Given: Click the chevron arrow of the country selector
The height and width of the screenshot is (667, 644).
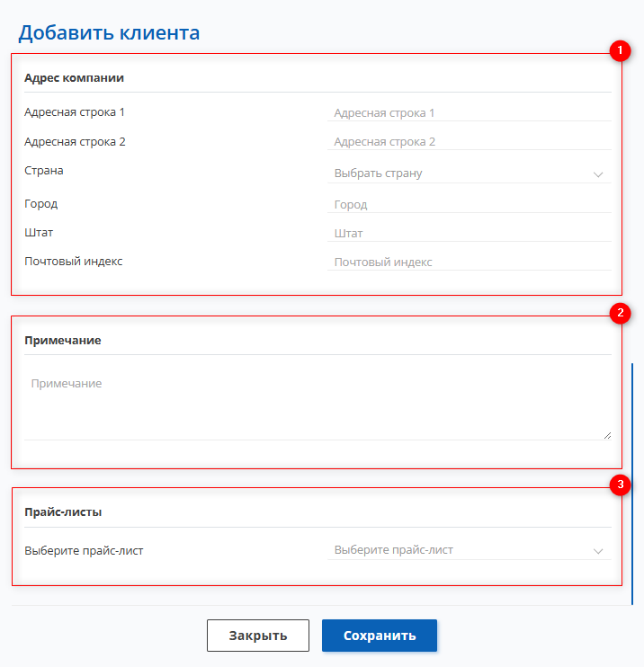Looking at the screenshot, I should [598, 174].
